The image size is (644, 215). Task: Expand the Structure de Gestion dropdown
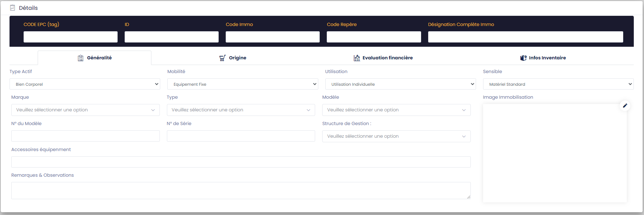396,136
